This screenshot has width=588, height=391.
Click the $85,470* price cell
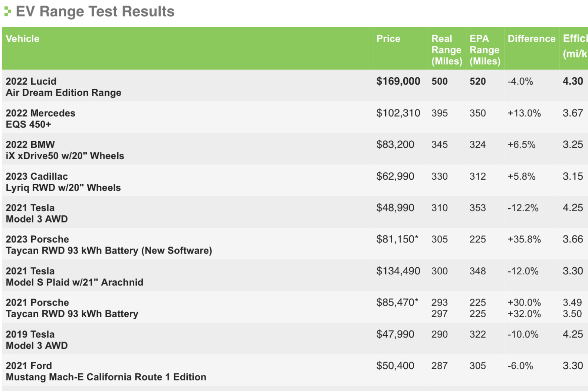[x=397, y=302]
